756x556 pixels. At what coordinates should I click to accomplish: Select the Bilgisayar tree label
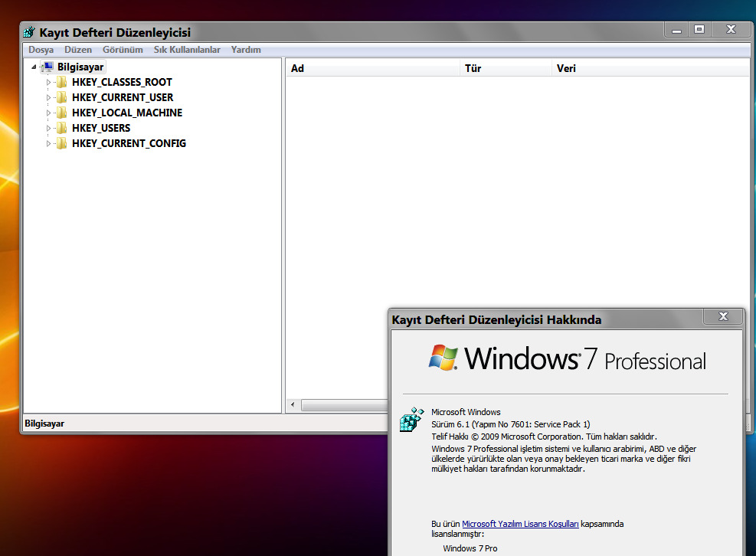(x=80, y=67)
